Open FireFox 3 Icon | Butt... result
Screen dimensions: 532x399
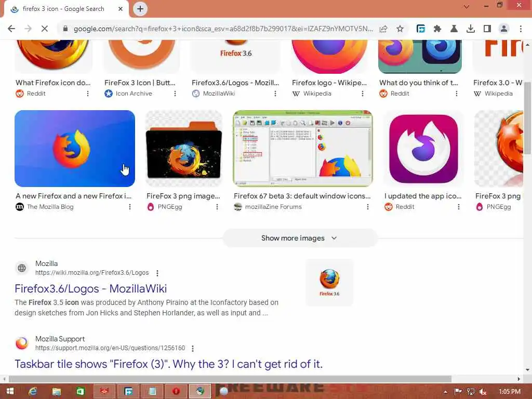tap(140, 83)
